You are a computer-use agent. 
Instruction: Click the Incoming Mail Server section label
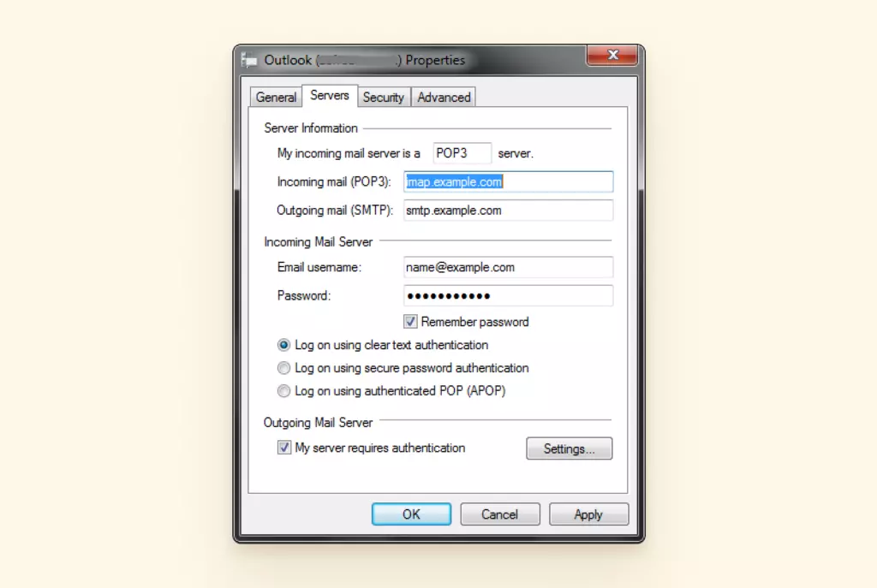tap(319, 241)
